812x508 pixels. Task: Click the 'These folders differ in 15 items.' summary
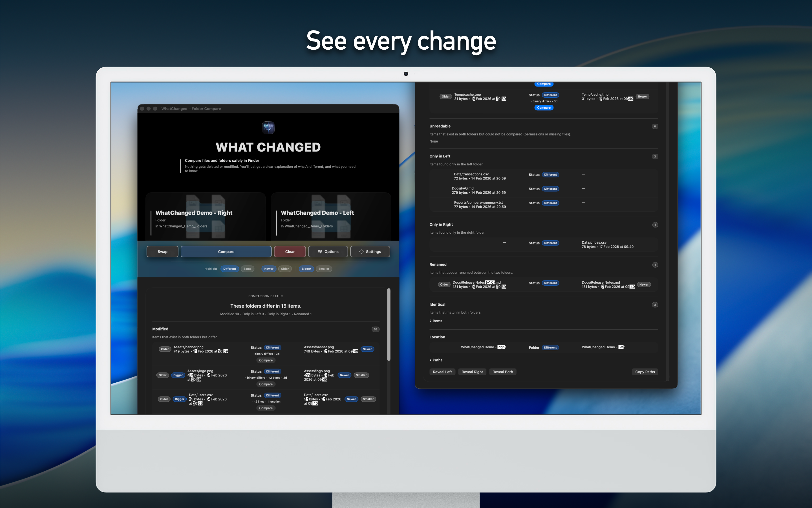click(x=266, y=306)
